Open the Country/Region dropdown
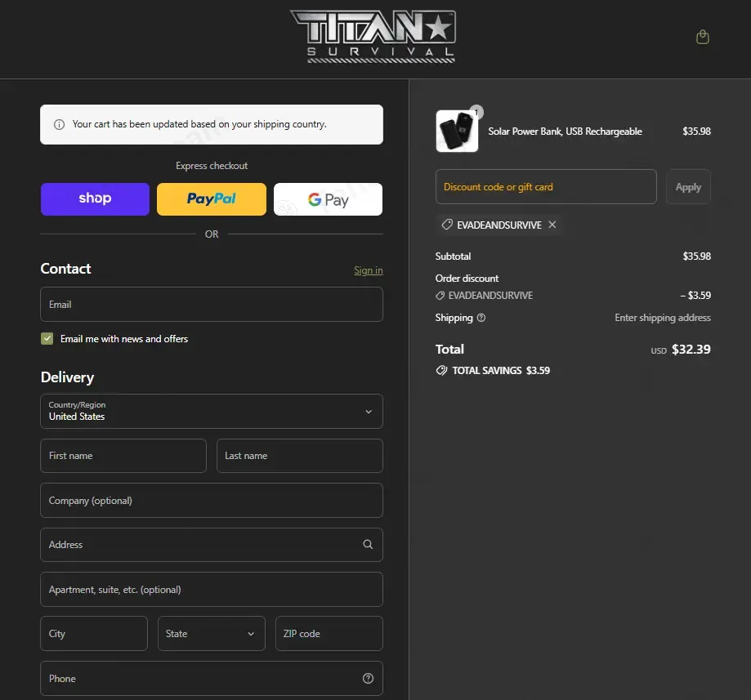The width and height of the screenshot is (751, 700). [211, 412]
